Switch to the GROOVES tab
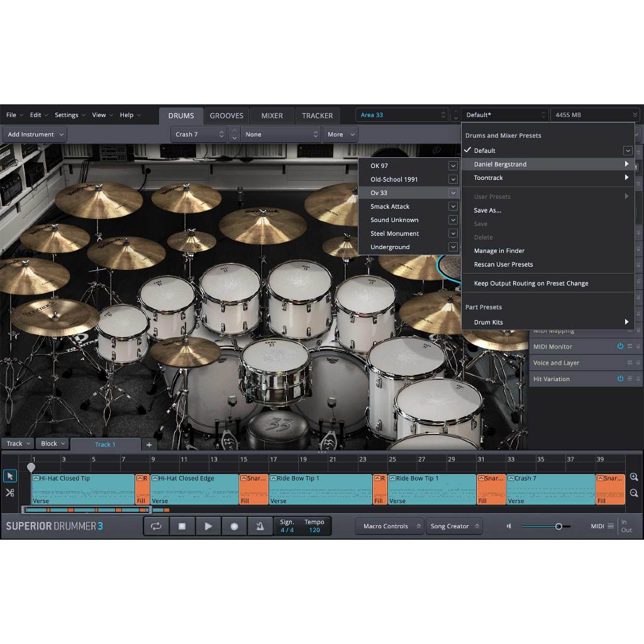The width and height of the screenshot is (644, 644). pyautogui.click(x=226, y=116)
